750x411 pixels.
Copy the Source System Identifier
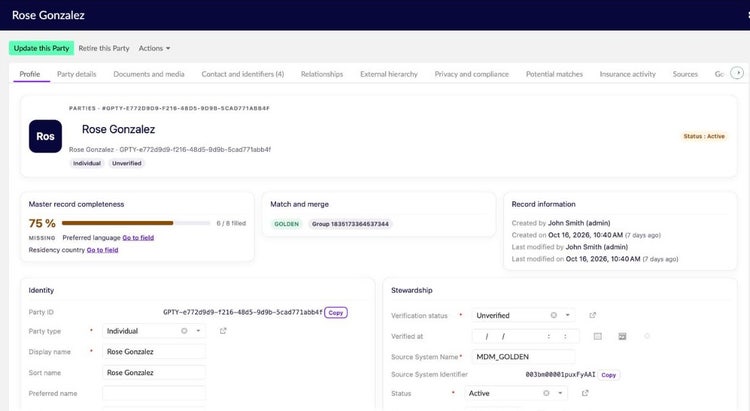pyautogui.click(x=608, y=375)
